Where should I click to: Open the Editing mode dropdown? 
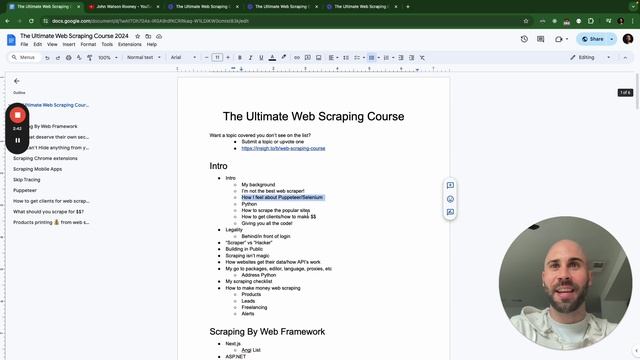tap(591, 58)
